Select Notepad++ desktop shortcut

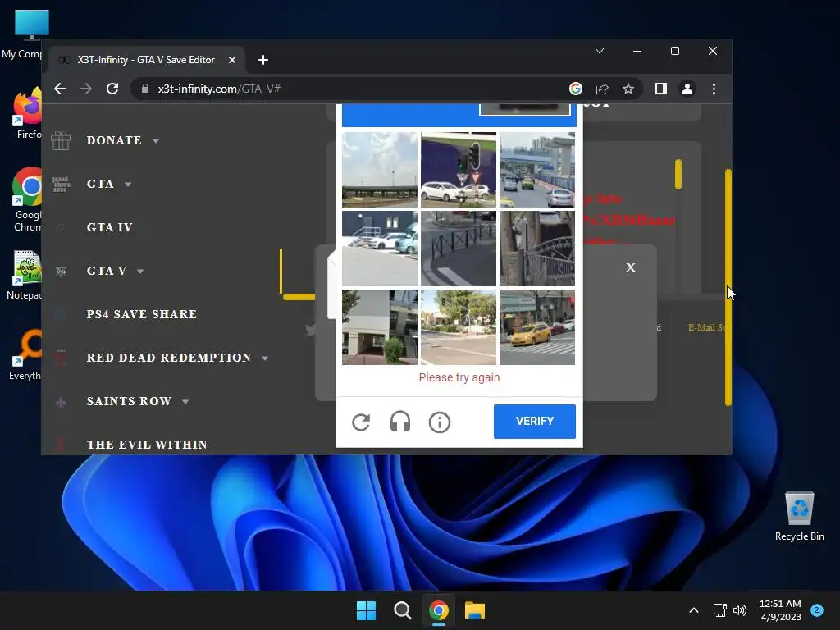tap(25, 275)
